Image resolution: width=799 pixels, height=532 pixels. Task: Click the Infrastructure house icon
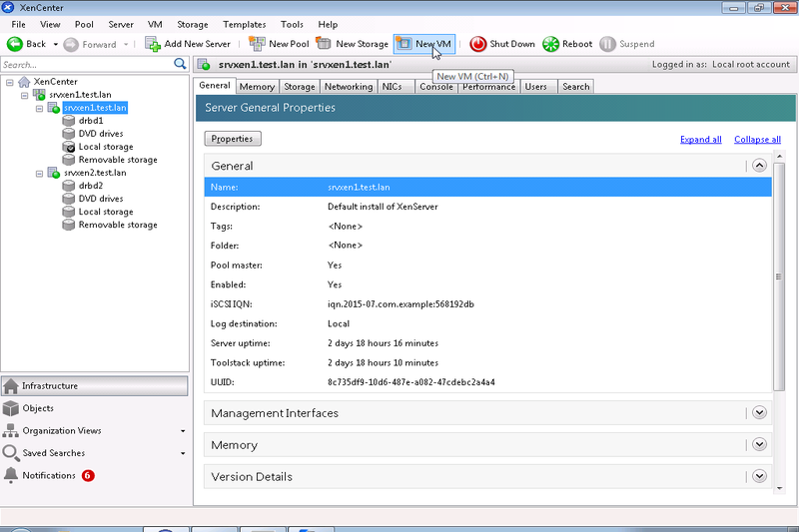coord(11,386)
